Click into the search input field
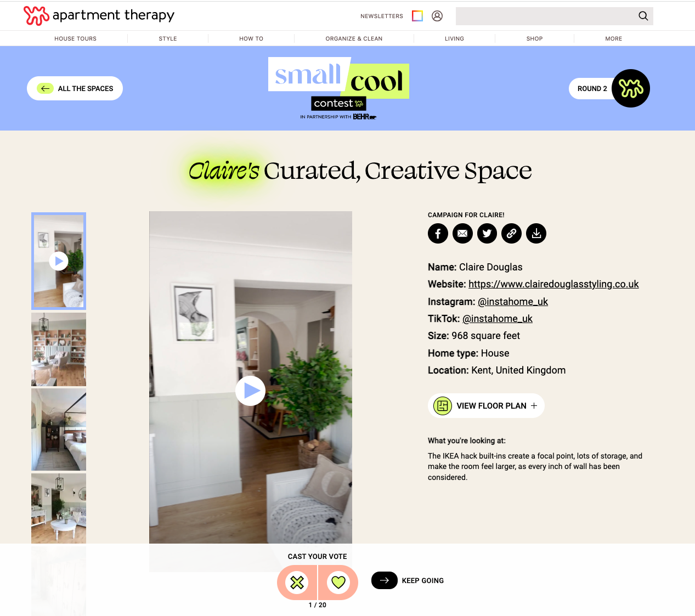 (x=546, y=16)
